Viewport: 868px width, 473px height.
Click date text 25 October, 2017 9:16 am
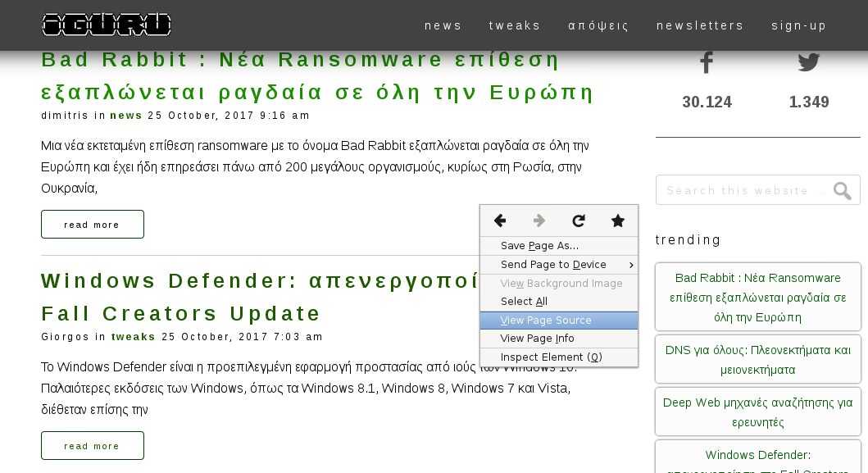(x=229, y=116)
